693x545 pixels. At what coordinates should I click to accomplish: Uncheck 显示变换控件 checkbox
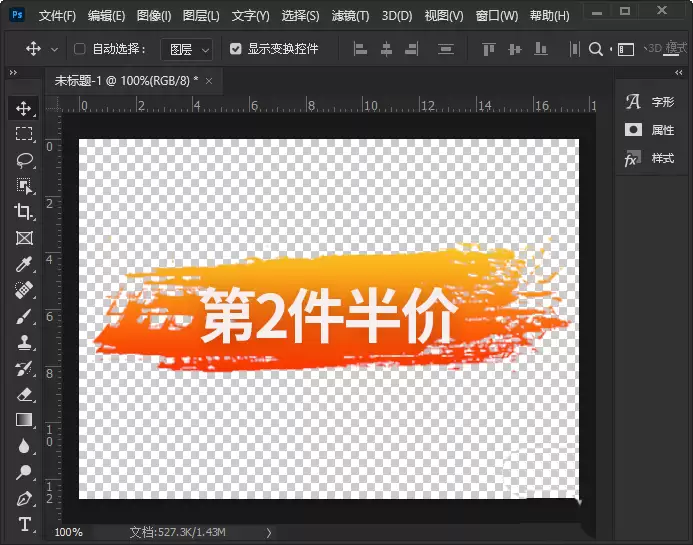(x=236, y=49)
